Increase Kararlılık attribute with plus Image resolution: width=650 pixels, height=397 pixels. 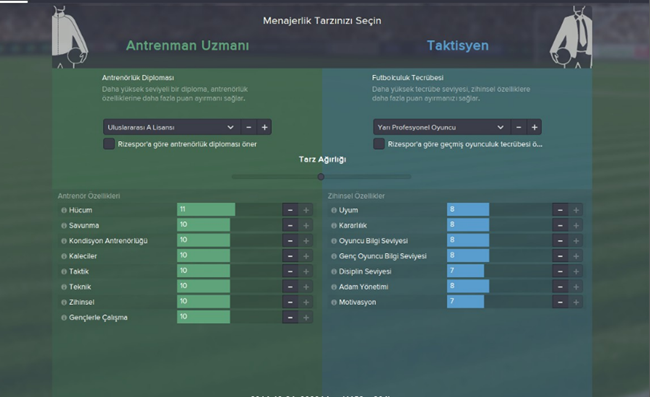coord(576,225)
